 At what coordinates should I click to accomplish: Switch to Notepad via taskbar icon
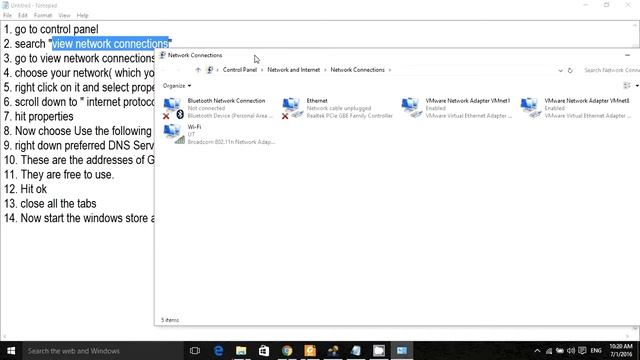[356, 351]
